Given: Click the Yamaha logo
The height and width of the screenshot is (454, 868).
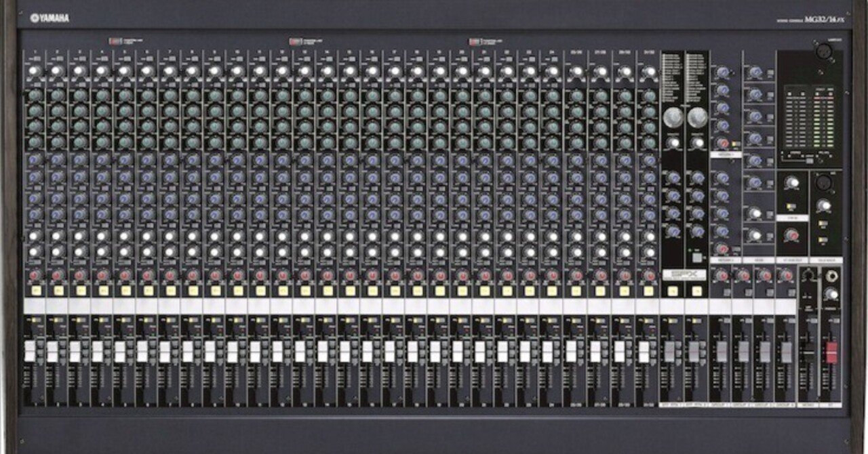Looking at the screenshot, I should [x=50, y=18].
